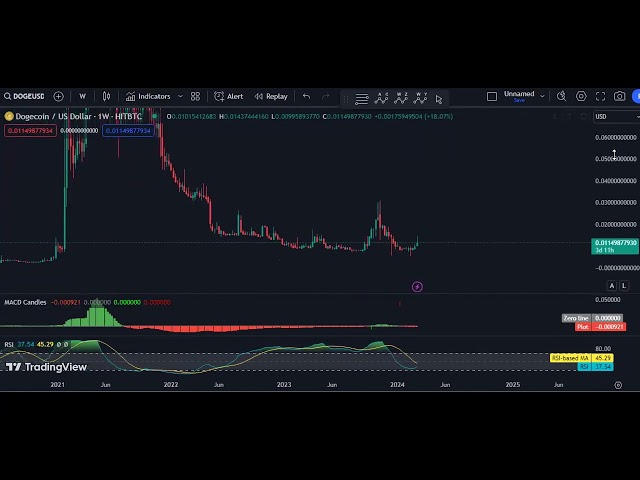640x480 pixels.
Task: Start bar Replay mode
Action: [x=271, y=97]
